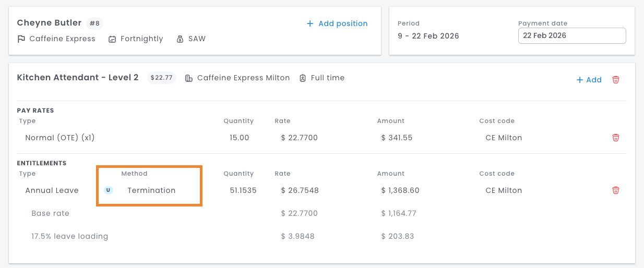Open the Termination method dropdown

151,190
